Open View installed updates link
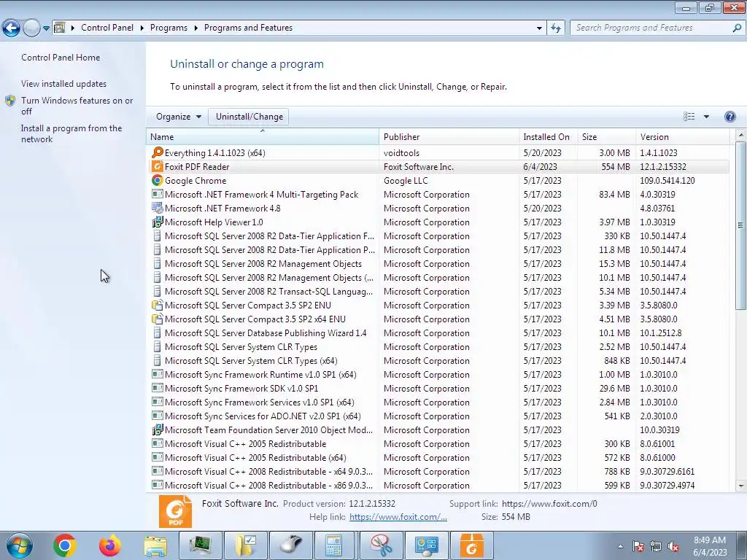 click(64, 84)
